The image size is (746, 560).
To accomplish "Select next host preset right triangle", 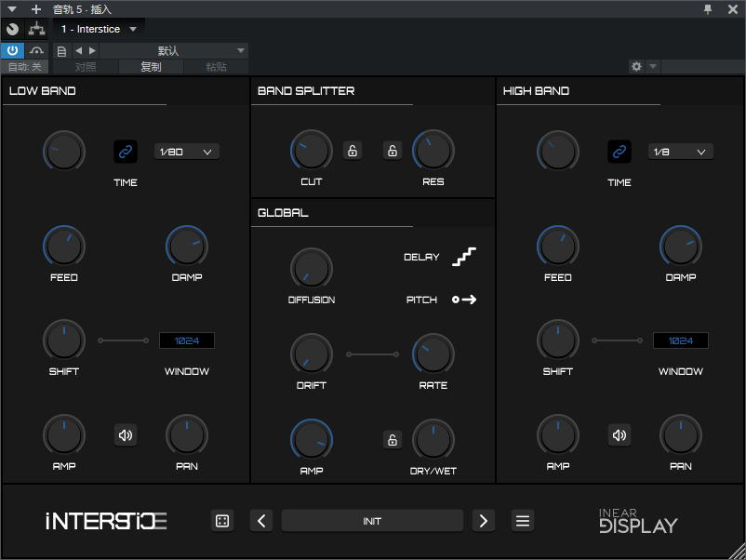I will coord(93,50).
